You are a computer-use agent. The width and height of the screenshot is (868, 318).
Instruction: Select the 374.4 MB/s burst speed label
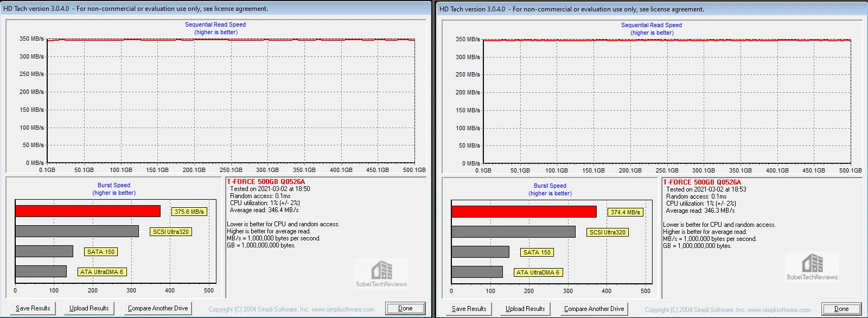[x=626, y=212]
